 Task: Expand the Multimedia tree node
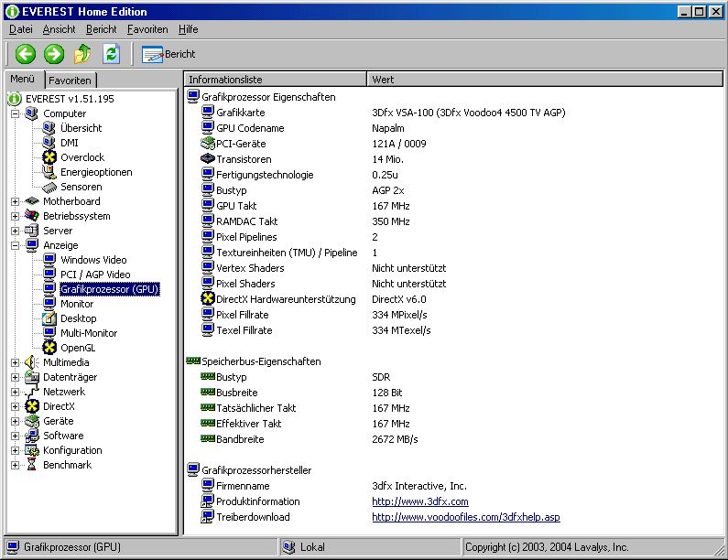[x=15, y=363]
